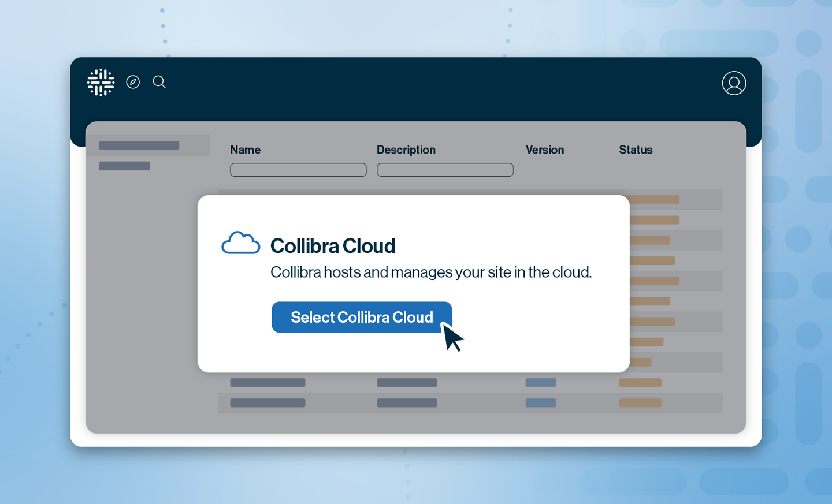Click the orange status tag in the last row
Screen dimensions: 832x504
coord(640,403)
